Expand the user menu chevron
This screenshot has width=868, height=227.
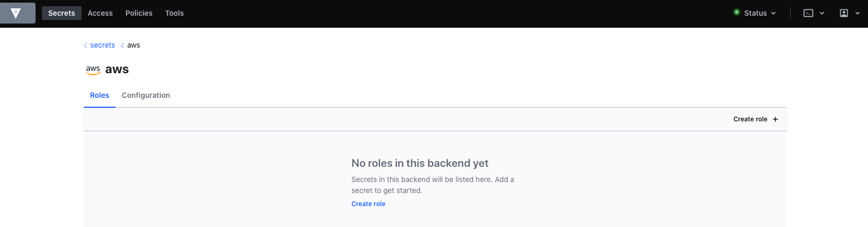pos(858,14)
